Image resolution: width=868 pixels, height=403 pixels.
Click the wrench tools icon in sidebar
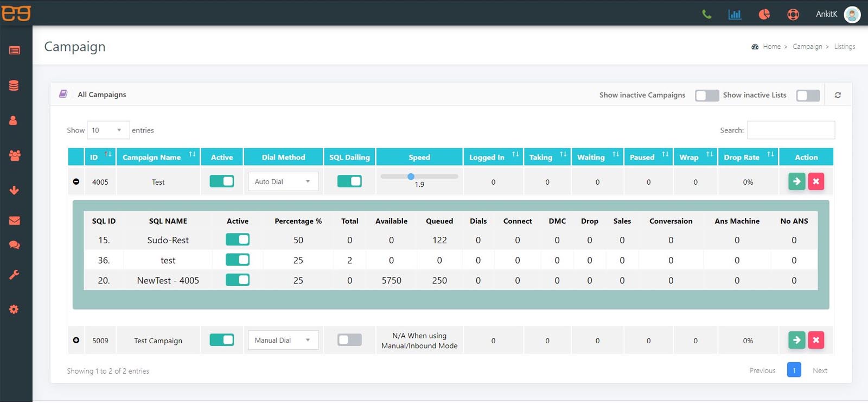15,275
